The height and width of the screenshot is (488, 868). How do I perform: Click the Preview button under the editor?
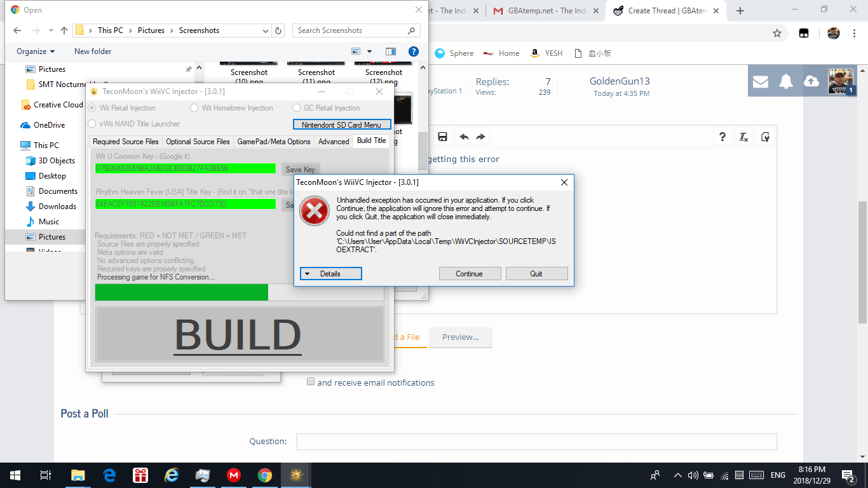click(461, 337)
